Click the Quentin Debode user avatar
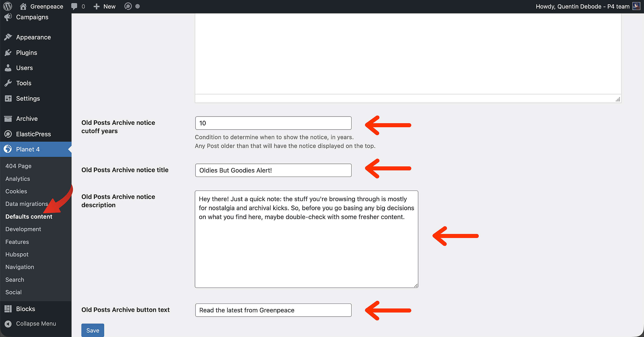644x337 pixels. pos(636,6)
